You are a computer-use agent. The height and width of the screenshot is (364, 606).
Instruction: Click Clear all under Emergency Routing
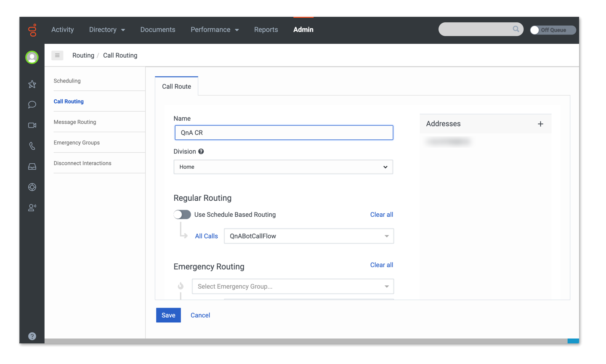382,265
